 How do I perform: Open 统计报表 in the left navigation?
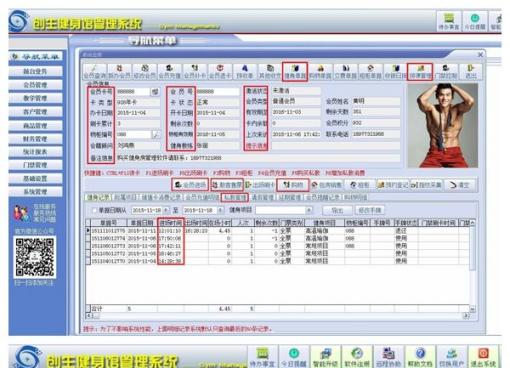(35, 152)
